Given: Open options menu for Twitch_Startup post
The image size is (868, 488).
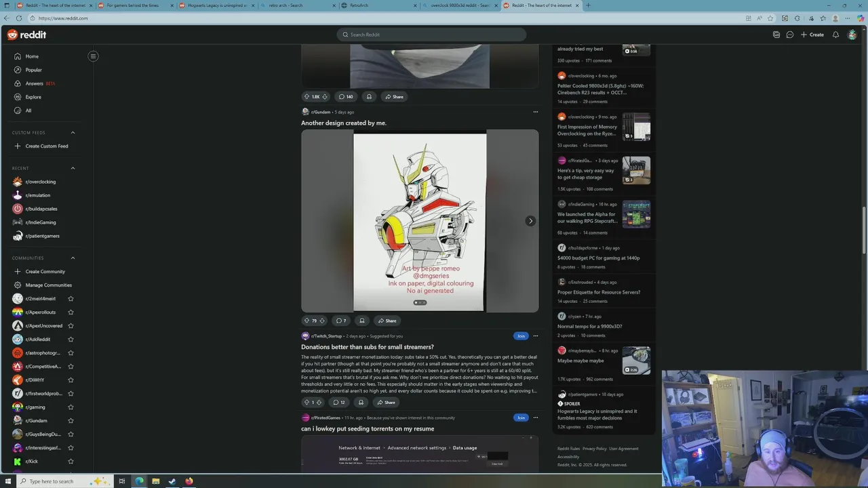Looking at the screenshot, I should [x=535, y=336].
